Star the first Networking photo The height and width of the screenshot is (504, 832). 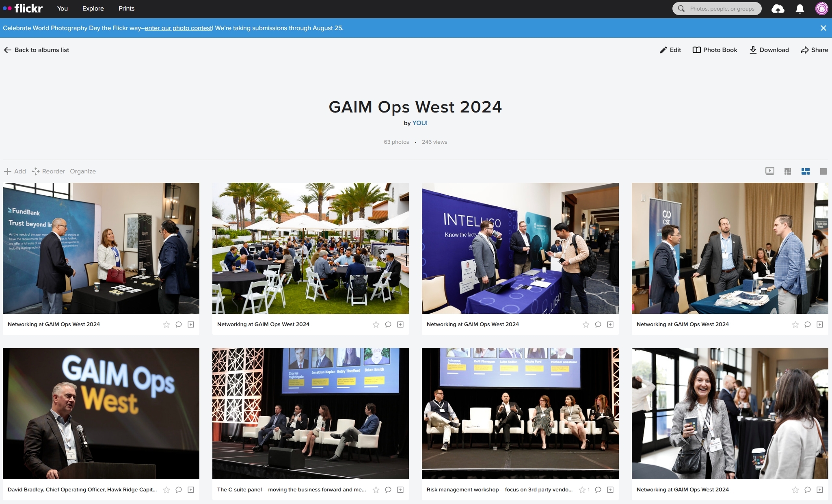[x=166, y=324]
